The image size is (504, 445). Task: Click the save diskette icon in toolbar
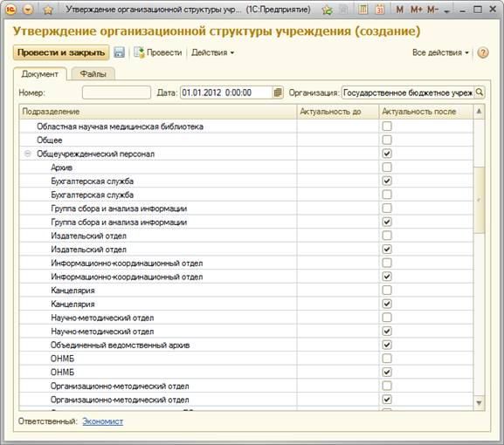point(120,52)
